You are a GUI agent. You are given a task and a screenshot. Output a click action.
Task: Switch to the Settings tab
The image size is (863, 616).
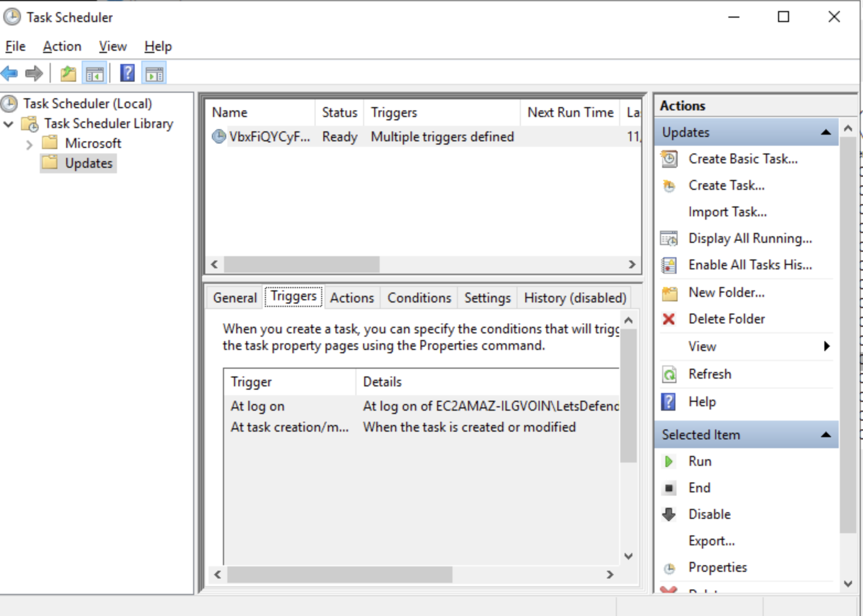[487, 298]
